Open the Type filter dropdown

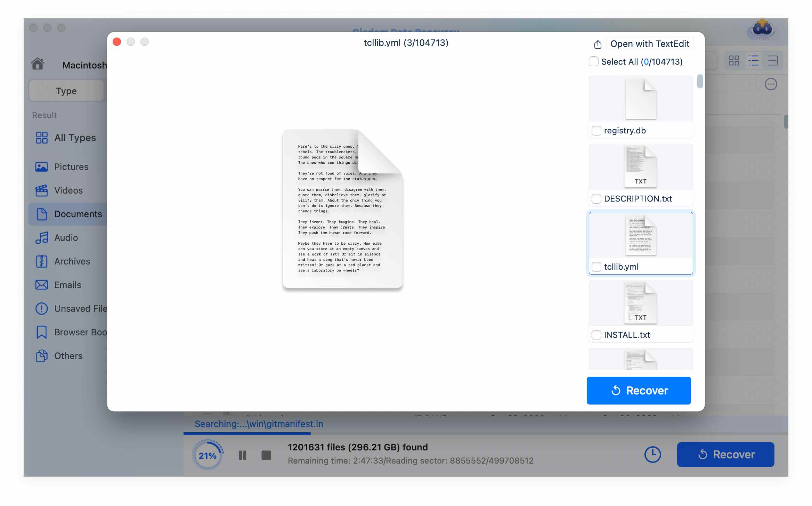pyautogui.click(x=66, y=91)
